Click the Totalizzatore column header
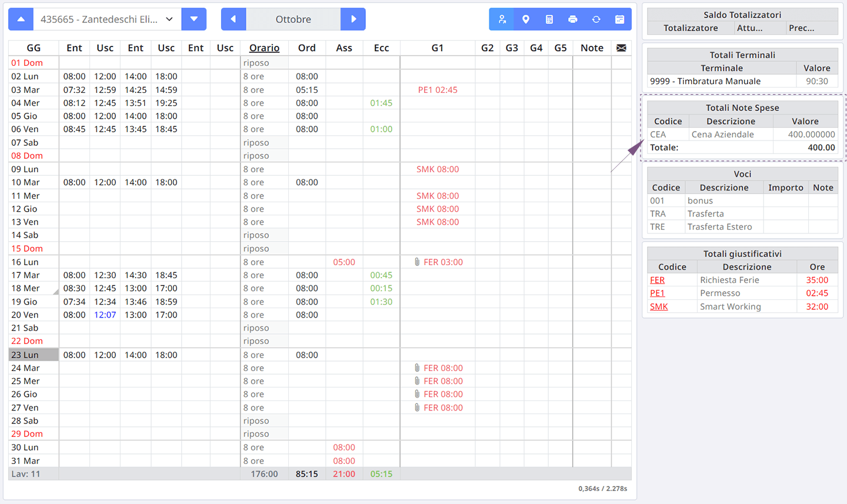Viewport: 847px width, 504px height. [x=691, y=28]
